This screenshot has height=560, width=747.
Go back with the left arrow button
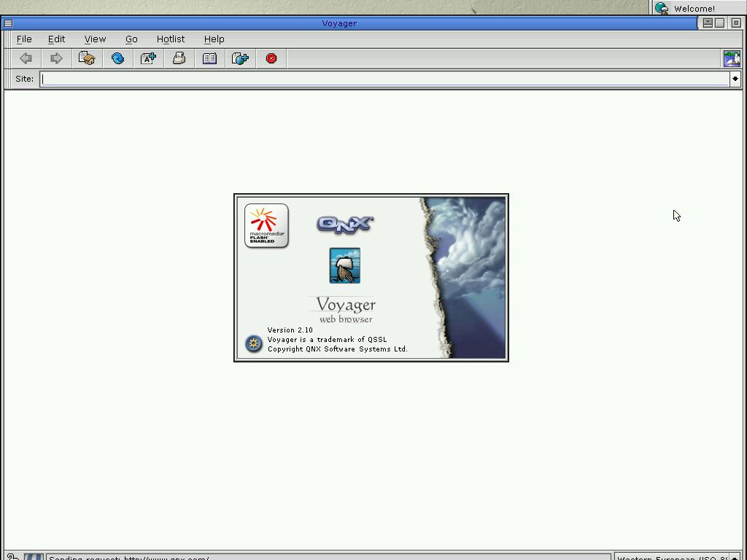coord(26,58)
